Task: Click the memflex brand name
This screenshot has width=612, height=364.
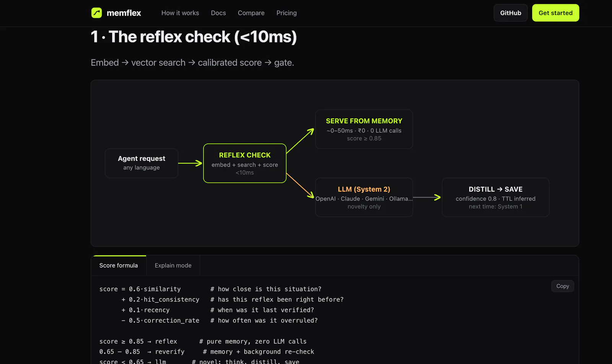Action: coord(124,13)
